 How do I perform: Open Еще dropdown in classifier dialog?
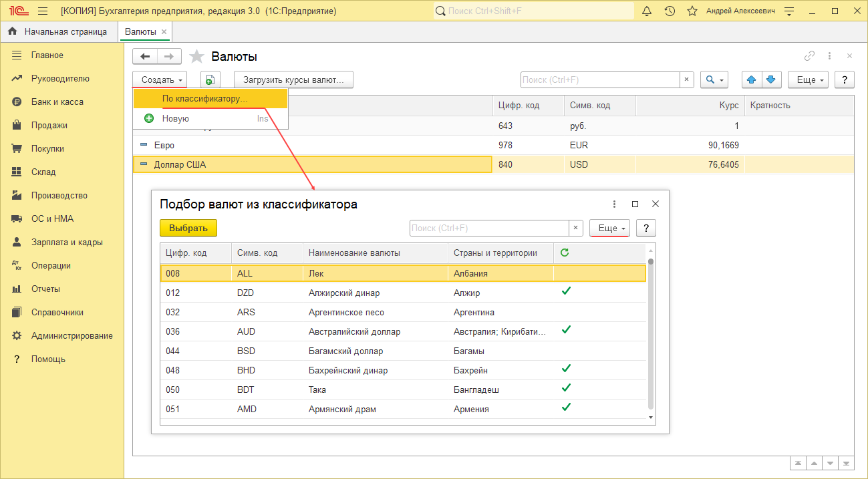coord(611,228)
